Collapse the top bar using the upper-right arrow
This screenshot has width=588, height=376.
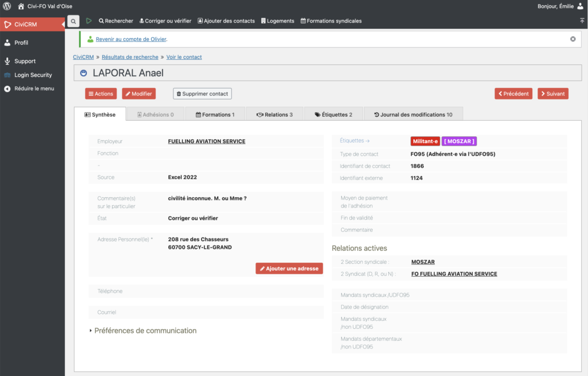click(582, 21)
